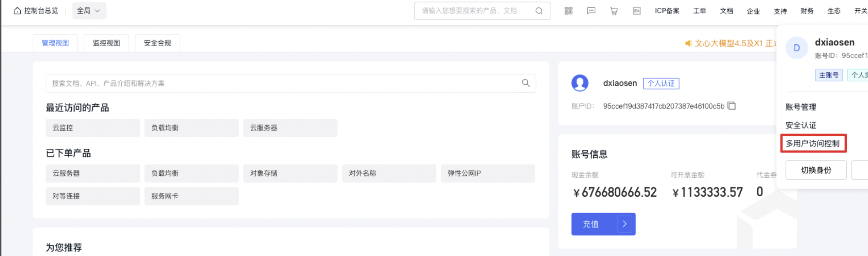The height and width of the screenshot is (256, 868).
Task: Open the shopping cart icon
Action: tap(614, 11)
